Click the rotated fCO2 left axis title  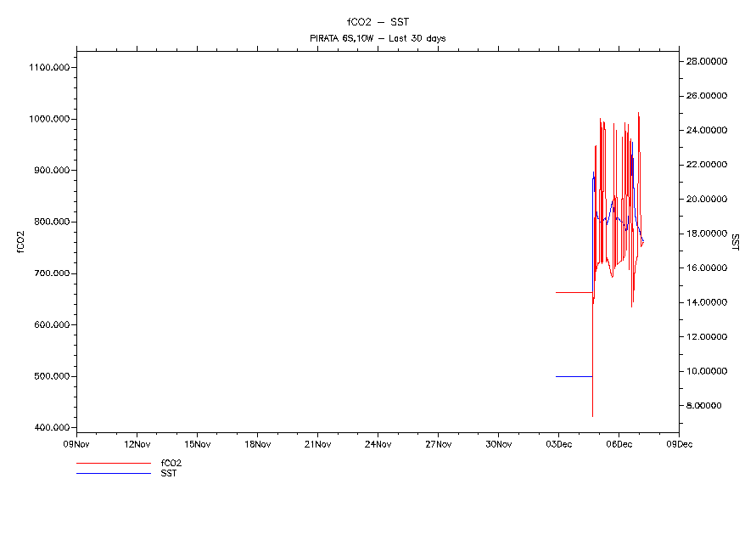click(x=20, y=242)
